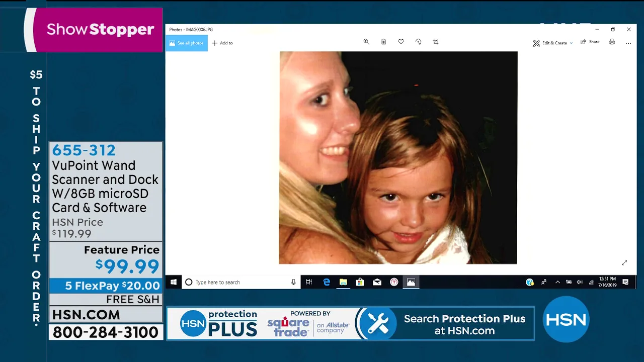Open the Windows Start menu
This screenshot has width=644, height=362.
point(174,282)
